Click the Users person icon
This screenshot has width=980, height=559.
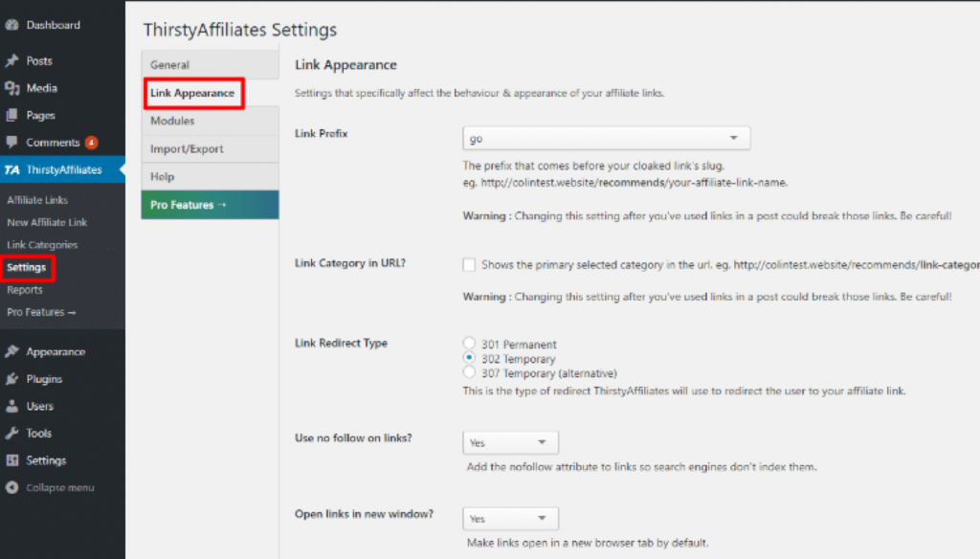(x=11, y=406)
